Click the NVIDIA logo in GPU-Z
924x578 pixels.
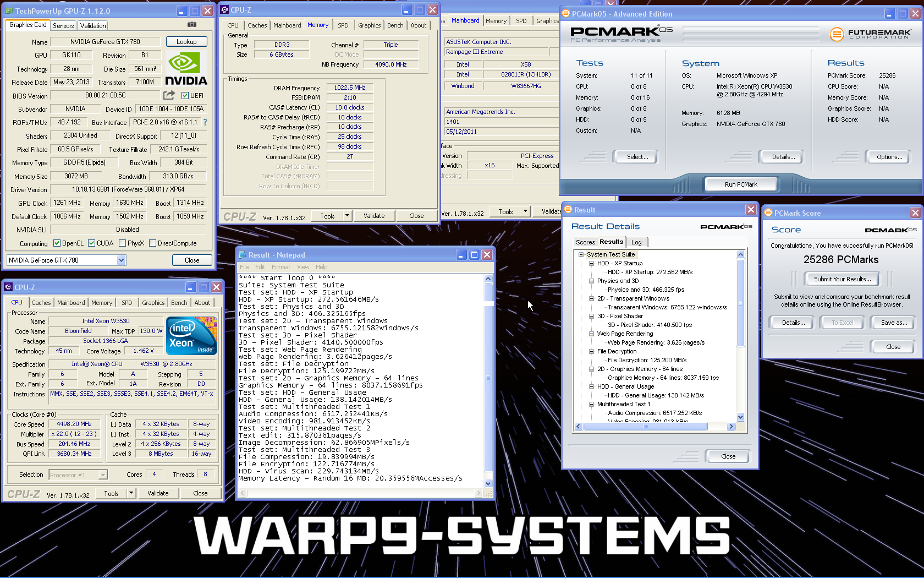[x=186, y=69]
